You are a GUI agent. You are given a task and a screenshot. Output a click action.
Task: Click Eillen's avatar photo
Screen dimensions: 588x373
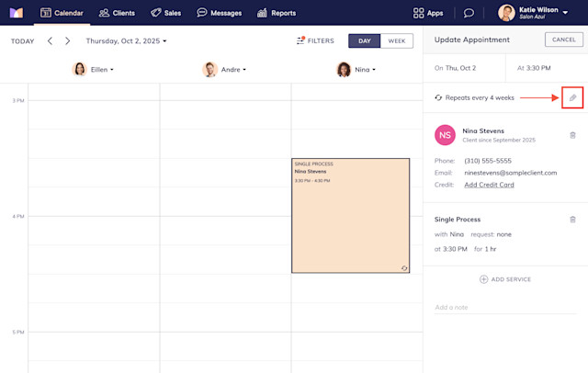(x=80, y=69)
